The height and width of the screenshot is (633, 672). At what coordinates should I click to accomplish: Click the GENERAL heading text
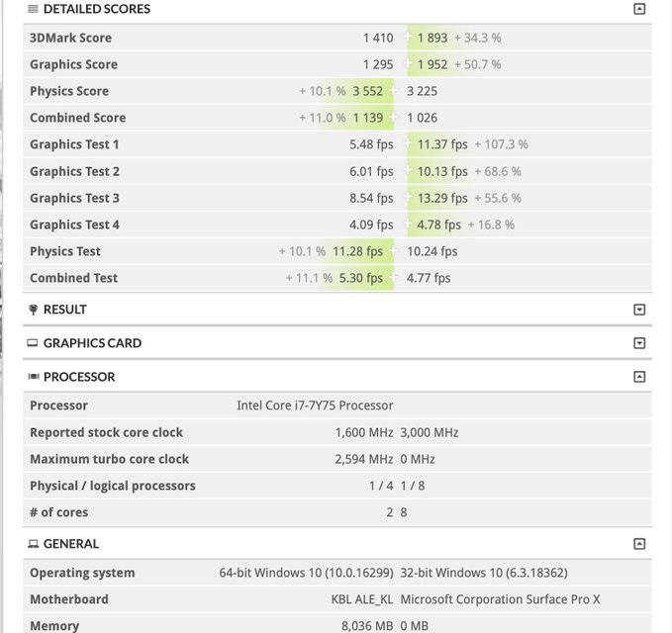pos(71,544)
